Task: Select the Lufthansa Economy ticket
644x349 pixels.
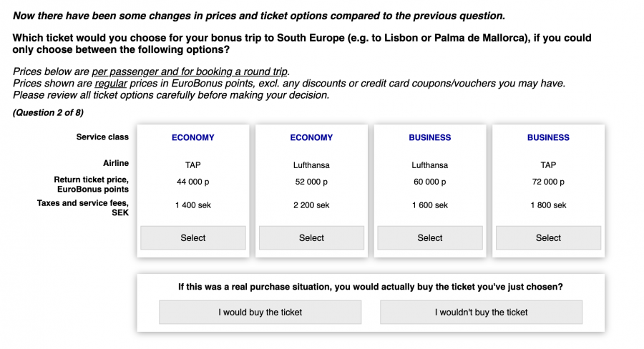Action: click(311, 237)
